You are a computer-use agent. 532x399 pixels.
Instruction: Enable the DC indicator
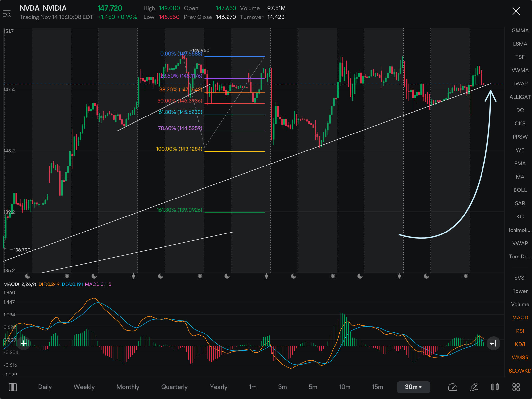tap(520, 110)
